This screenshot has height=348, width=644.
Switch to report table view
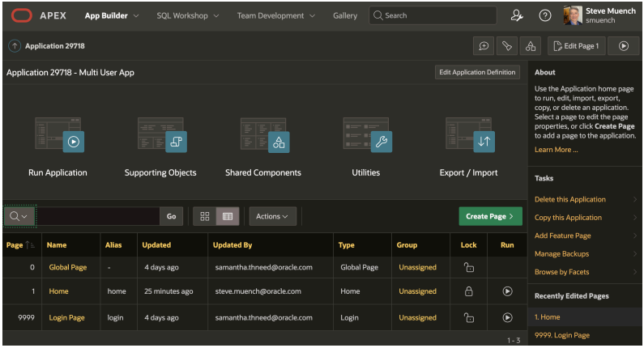point(228,216)
